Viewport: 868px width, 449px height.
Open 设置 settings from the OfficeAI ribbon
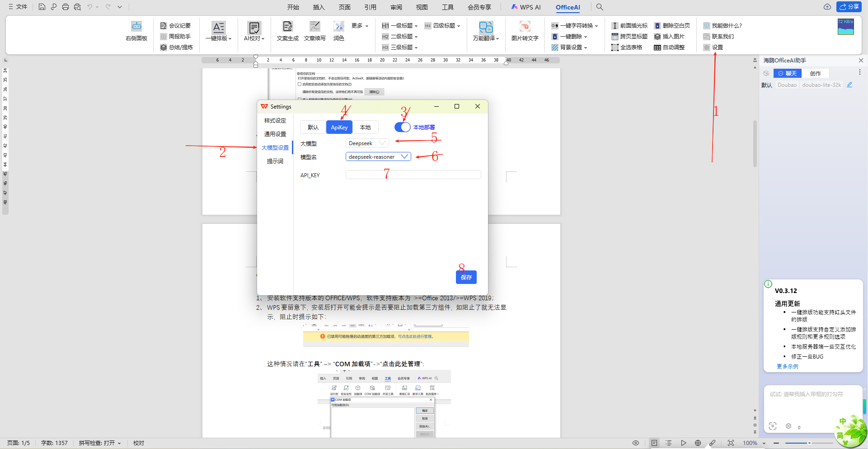(713, 47)
